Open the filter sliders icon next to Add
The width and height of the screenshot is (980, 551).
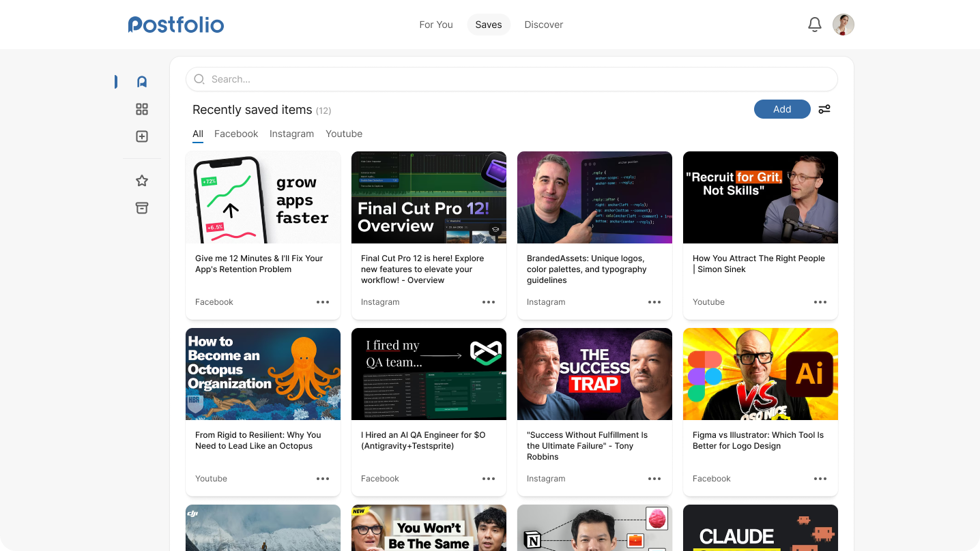click(x=824, y=109)
